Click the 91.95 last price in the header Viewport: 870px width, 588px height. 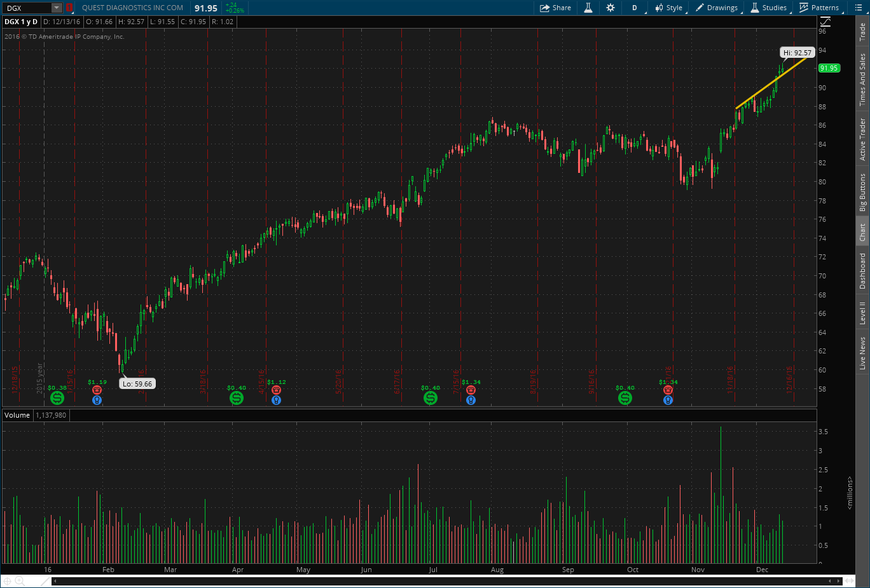206,8
